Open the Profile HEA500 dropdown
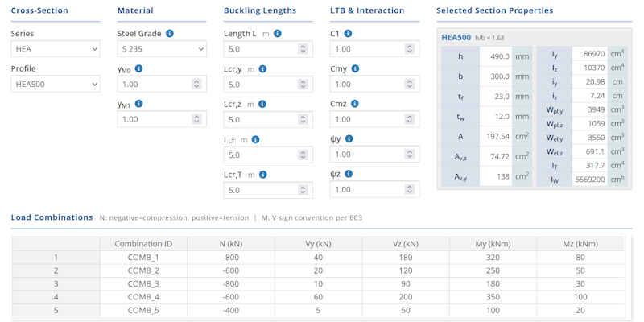Screen dimensions: 644x322 pyautogui.click(x=55, y=85)
